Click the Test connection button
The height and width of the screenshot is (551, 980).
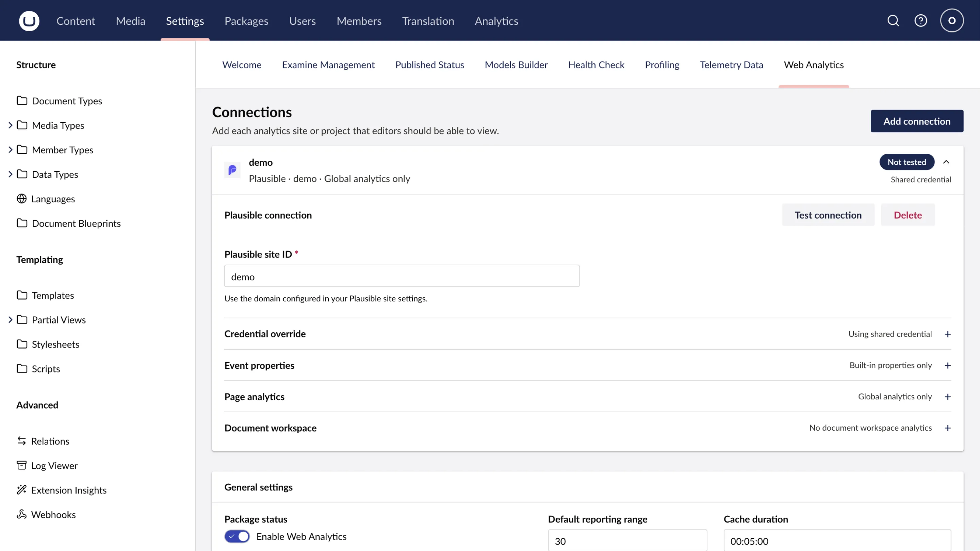828,215
